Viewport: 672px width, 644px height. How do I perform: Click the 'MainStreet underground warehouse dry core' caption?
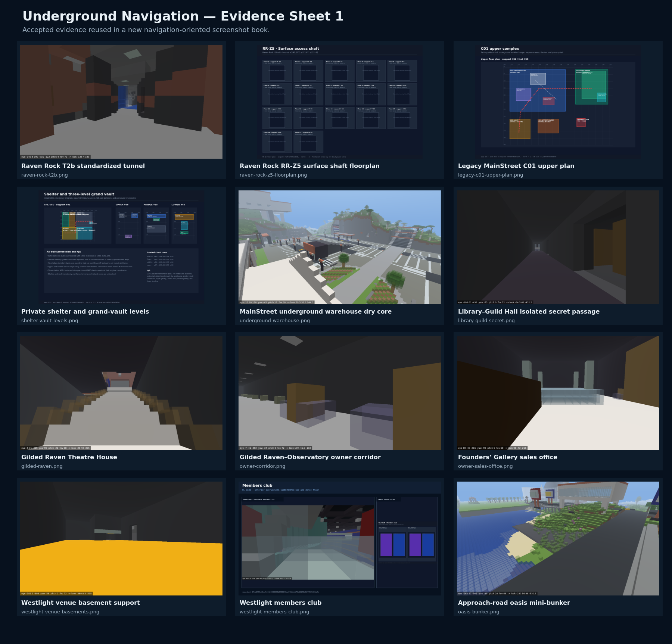315,311
